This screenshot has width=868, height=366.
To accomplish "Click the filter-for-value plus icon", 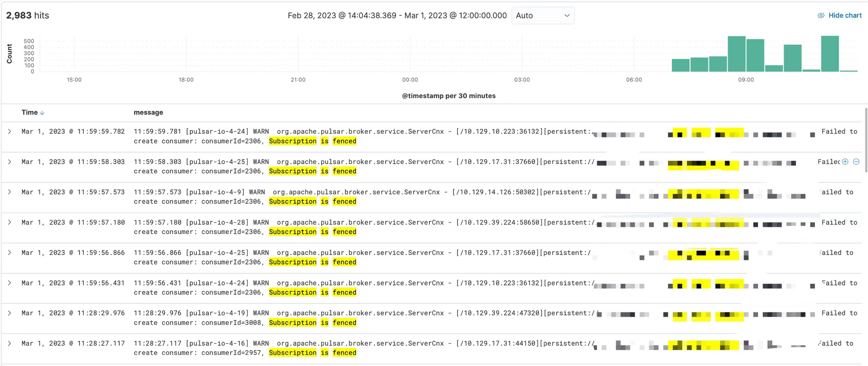I will click(845, 162).
